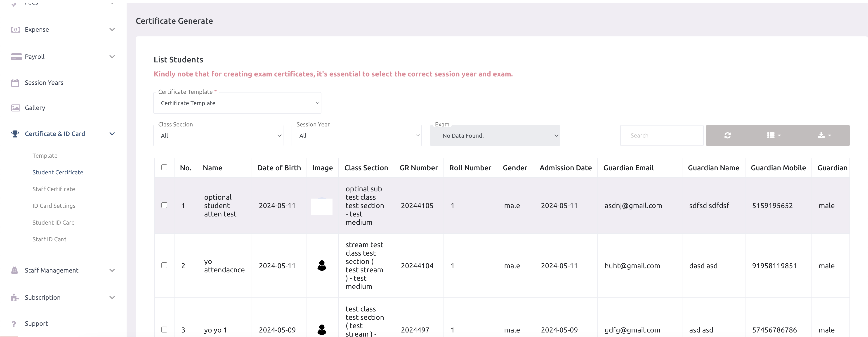Sort table by Name column header
The height and width of the screenshot is (337, 868).
(x=213, y=168)
